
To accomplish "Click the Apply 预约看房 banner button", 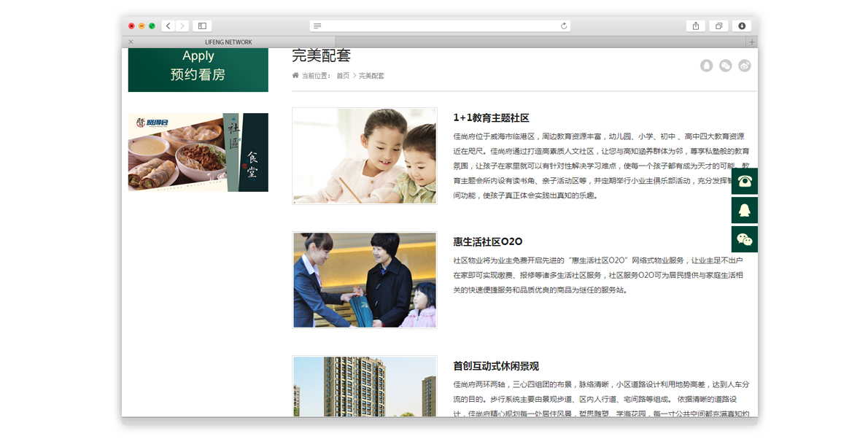I will [198, 69].
